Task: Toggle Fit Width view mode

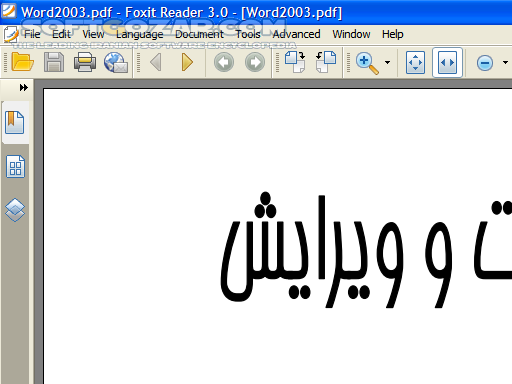Action: tap(447, 62)
